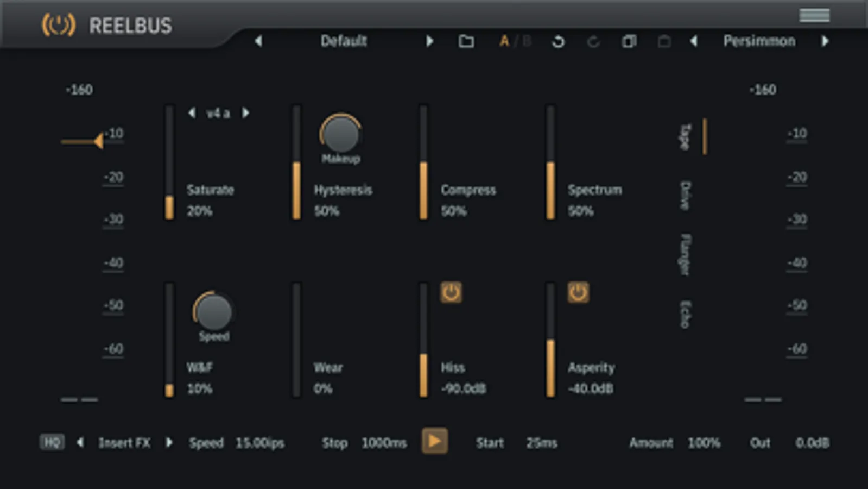Select A state in A/B comparison
This screenshot has height=489, width=868.
[504, 41]
